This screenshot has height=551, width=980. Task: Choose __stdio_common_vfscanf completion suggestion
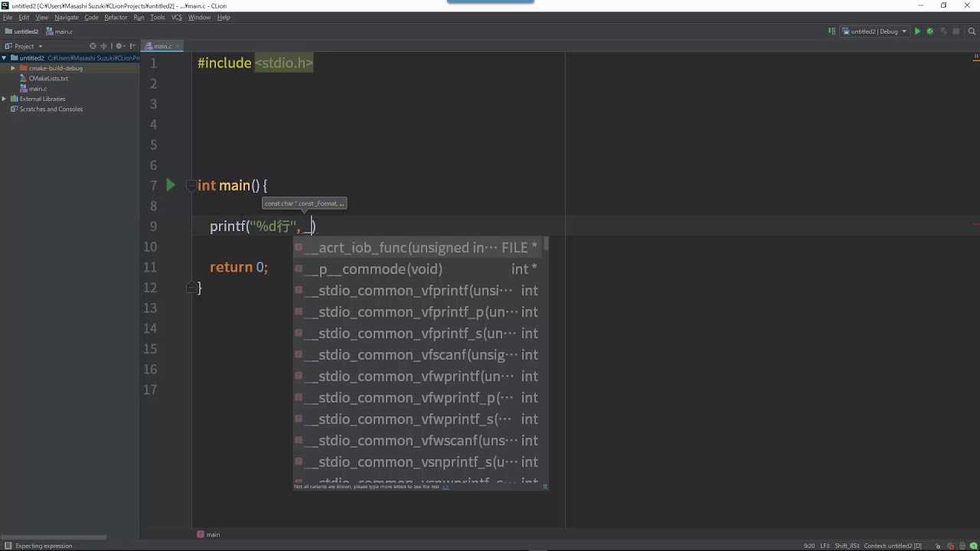(418, 354)
